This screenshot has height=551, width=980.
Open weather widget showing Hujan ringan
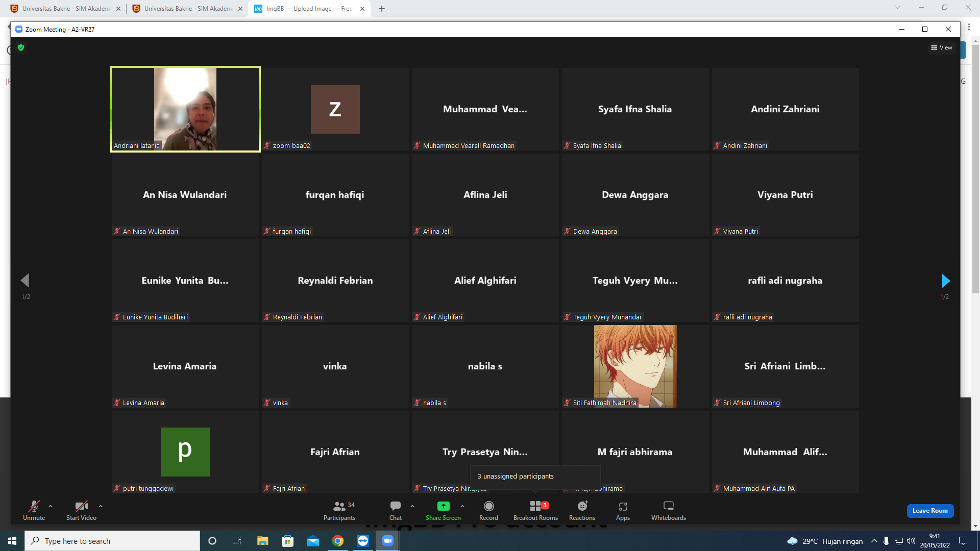click(x=825, y=541)
